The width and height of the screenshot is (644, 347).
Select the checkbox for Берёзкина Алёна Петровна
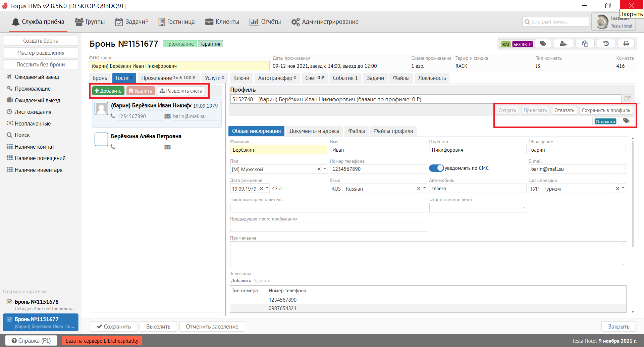pos(101,139)
